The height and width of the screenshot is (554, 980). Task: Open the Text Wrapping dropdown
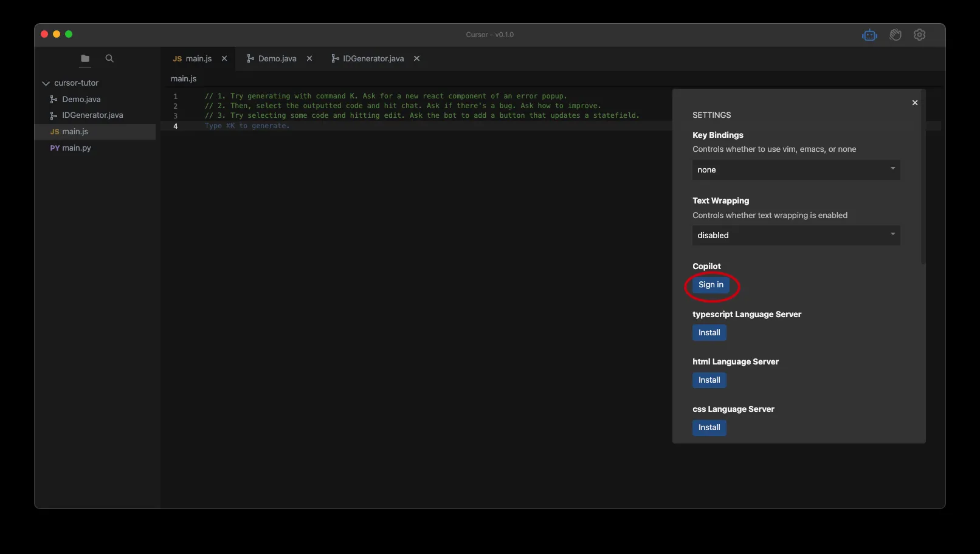(x=795, y=236)
